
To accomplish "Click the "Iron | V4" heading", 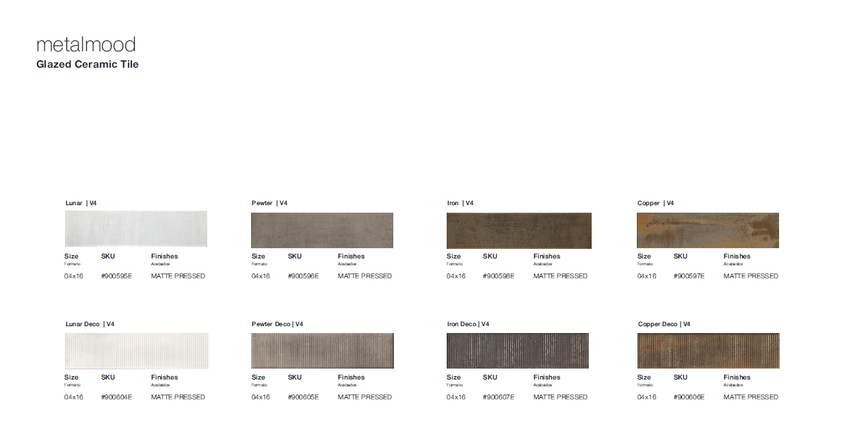I will click(x=460, y=203).
